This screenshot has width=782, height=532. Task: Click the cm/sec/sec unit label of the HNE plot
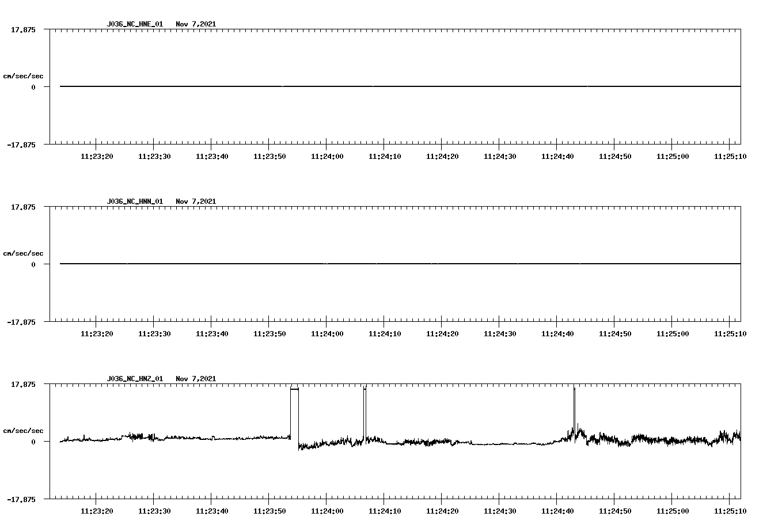[23, 76]
